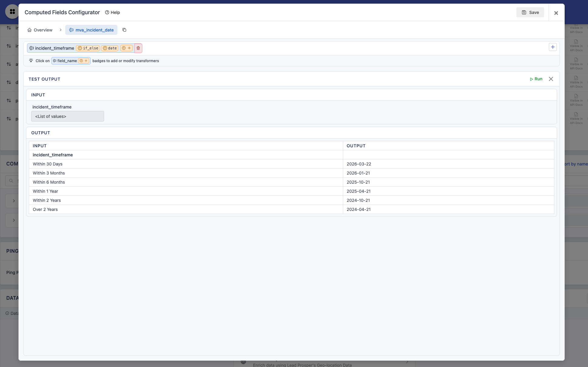Select the mva_incident_date breadcrumb tab

pos(91,30)
